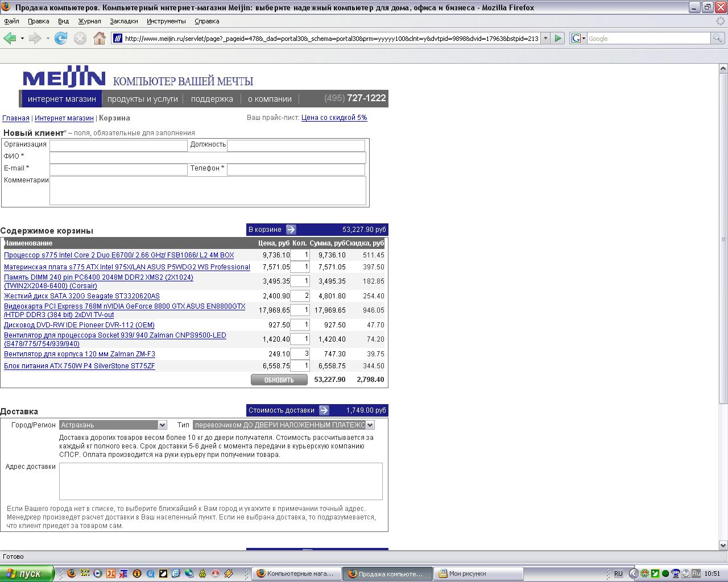
Task: Click the RU language indicator on taskbar
Action: point(618,573)
